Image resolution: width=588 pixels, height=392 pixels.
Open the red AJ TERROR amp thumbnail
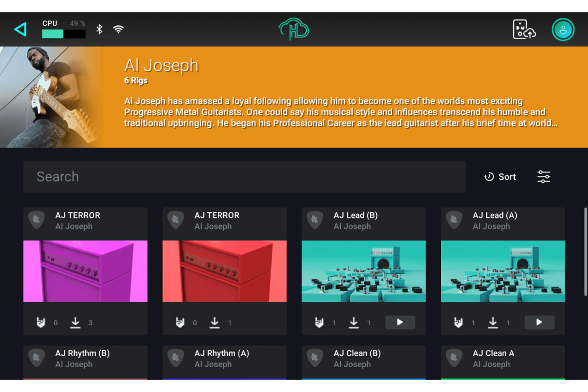(x=225, y=271)
